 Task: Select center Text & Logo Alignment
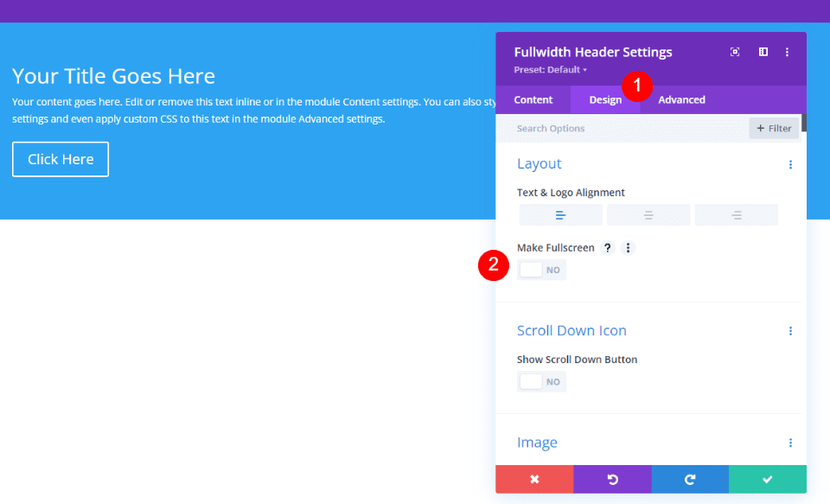(x=648, y=214)
